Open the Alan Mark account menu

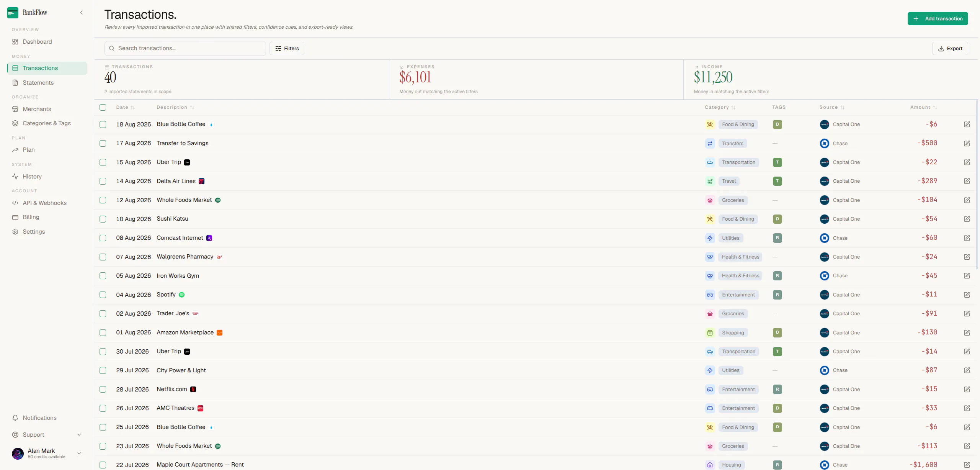tap(47, 454)
